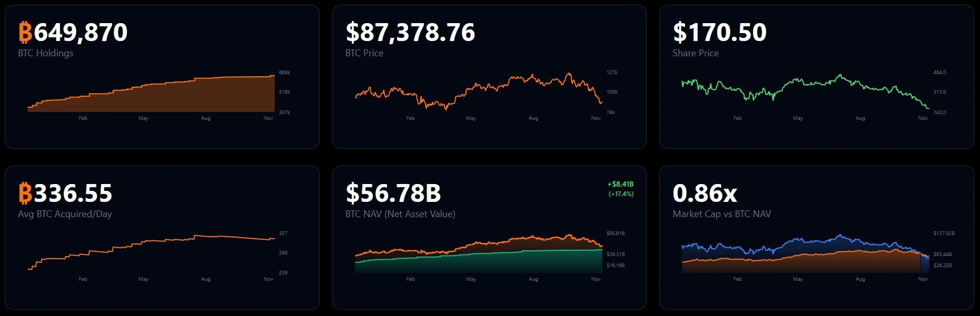Select the BTC Holdings area chart
Viewport: 980px width, 316px height.
tap(152, 95)
